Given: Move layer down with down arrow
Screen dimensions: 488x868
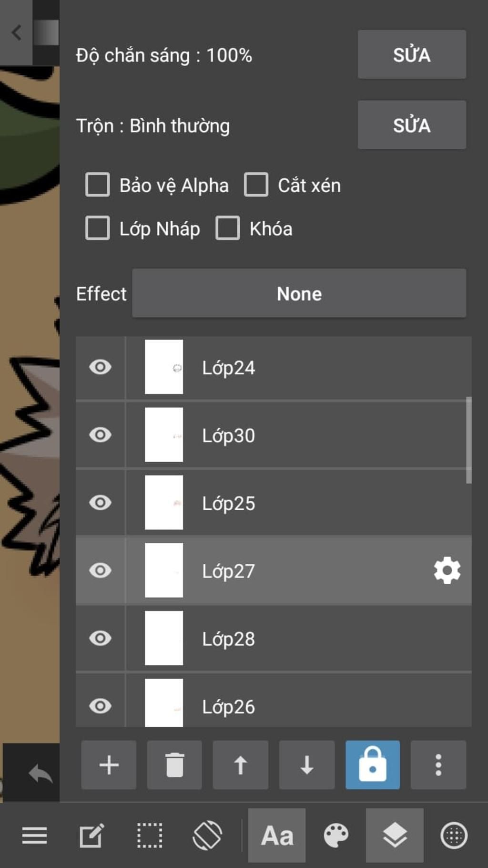Looking at the screenshot, I should (x=306, y=765).
